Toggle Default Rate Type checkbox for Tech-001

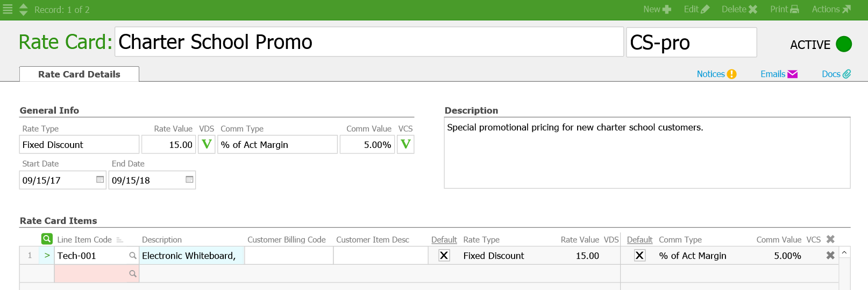coord(444,256)
